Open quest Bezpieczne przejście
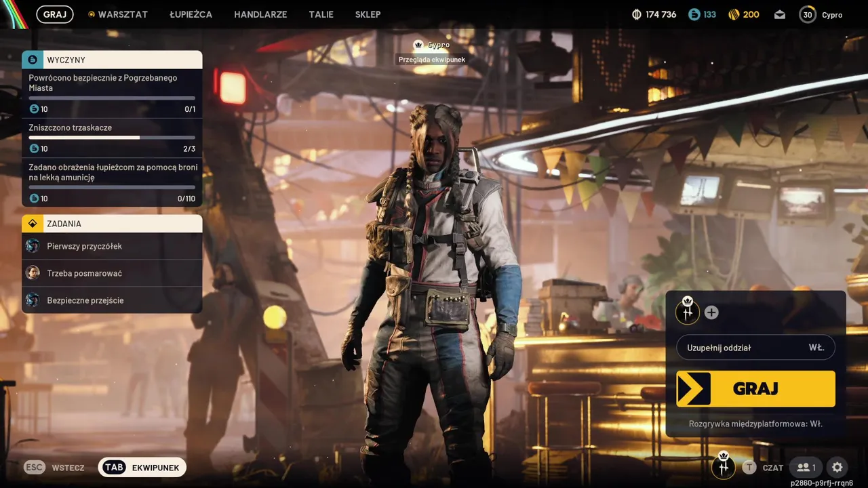 coord(112,300)
